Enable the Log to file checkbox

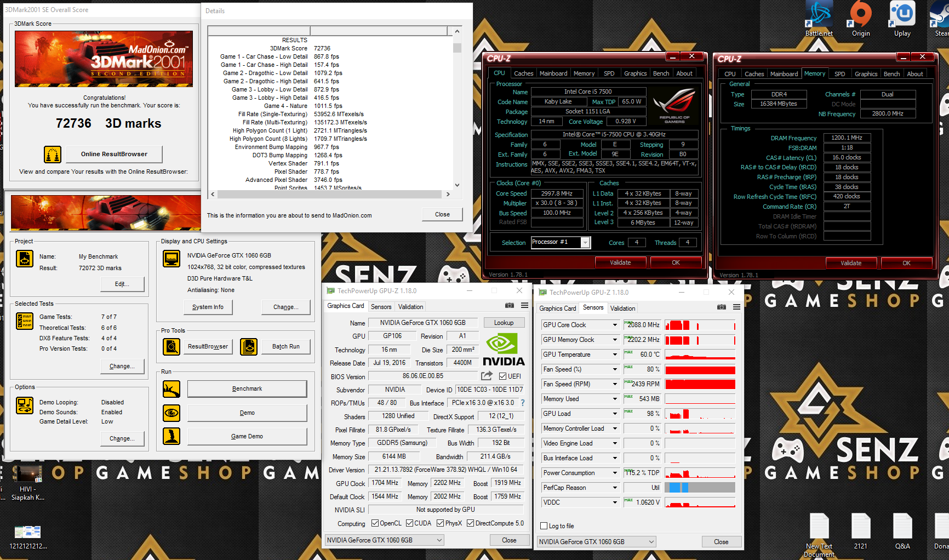[544, 526]
